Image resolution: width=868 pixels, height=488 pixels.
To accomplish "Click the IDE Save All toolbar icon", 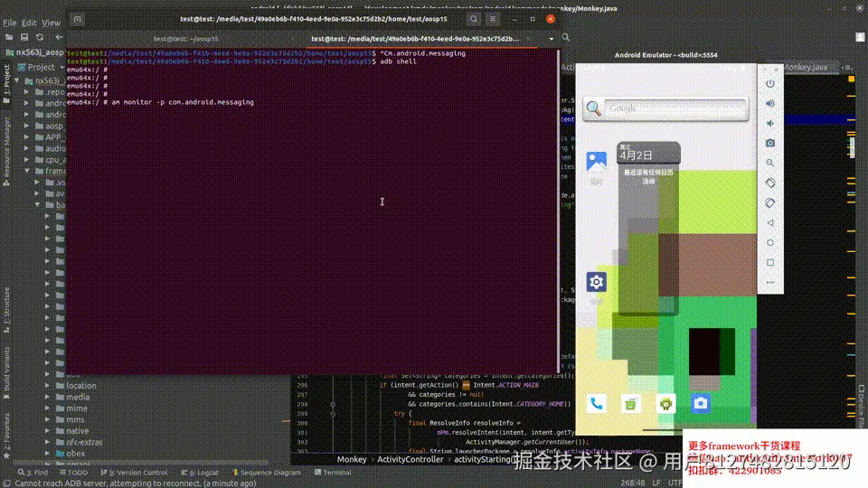I will (x=24, y=37).
